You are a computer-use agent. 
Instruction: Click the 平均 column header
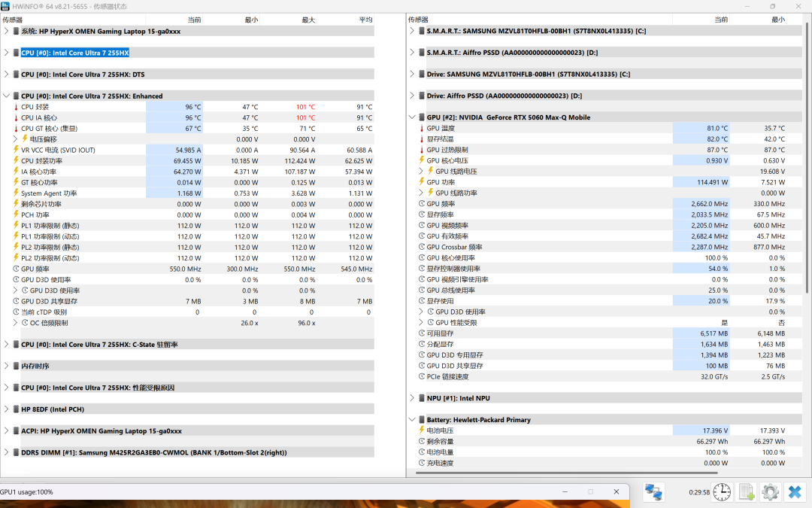(345, 20)
